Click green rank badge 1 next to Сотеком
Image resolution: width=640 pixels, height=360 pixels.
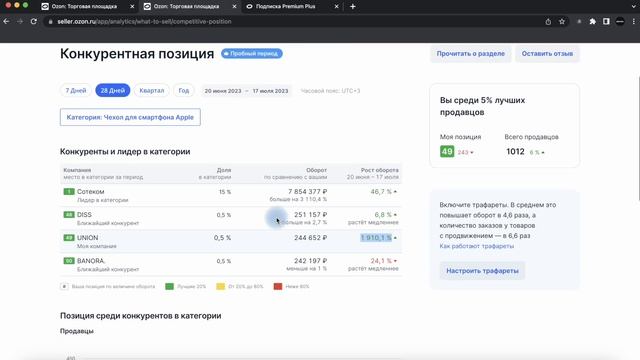pyautogui.click(x=69, y=191)
